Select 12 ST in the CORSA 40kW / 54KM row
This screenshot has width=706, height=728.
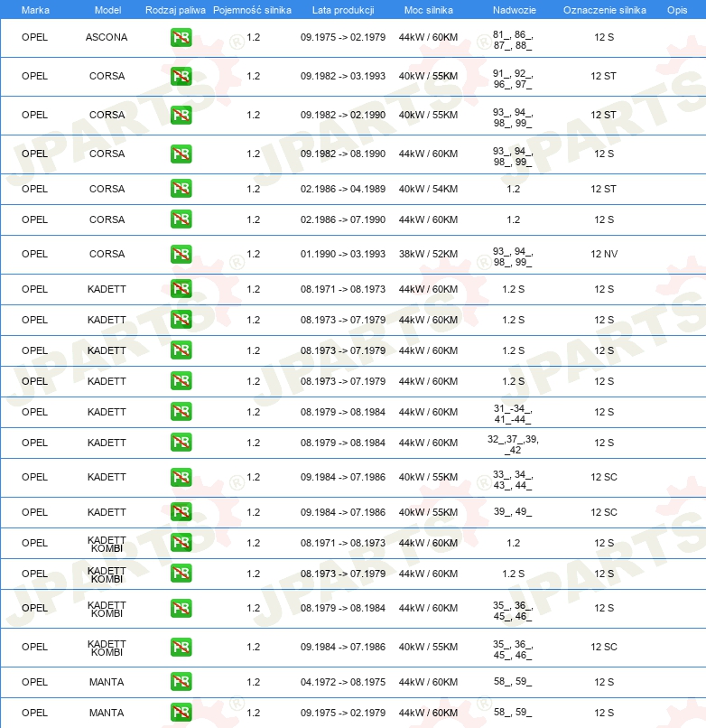click(603, 189)
